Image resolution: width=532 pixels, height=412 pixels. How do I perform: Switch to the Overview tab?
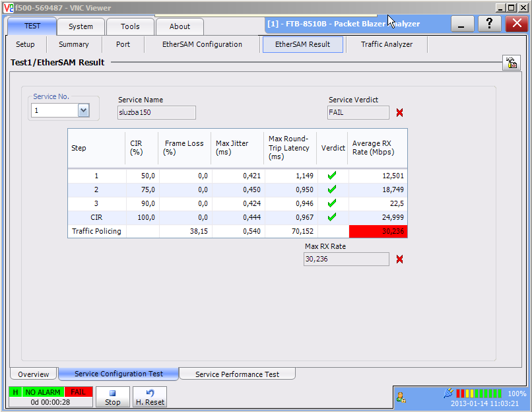point(33,374)
